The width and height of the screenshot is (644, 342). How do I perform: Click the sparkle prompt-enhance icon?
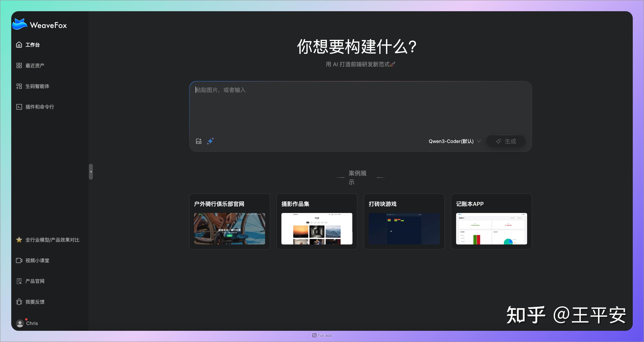click(x=210, y=141)
